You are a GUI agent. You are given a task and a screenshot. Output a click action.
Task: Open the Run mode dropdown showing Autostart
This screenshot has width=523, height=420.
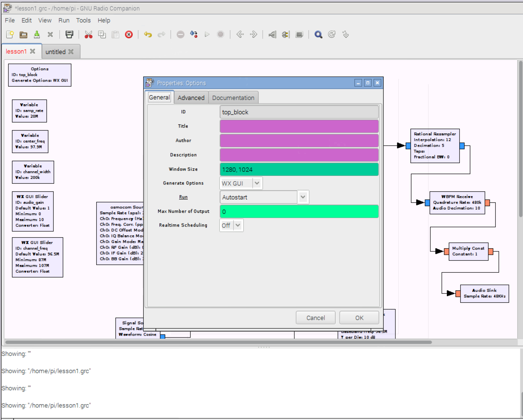pyautogui.click(x=303, y=197)
